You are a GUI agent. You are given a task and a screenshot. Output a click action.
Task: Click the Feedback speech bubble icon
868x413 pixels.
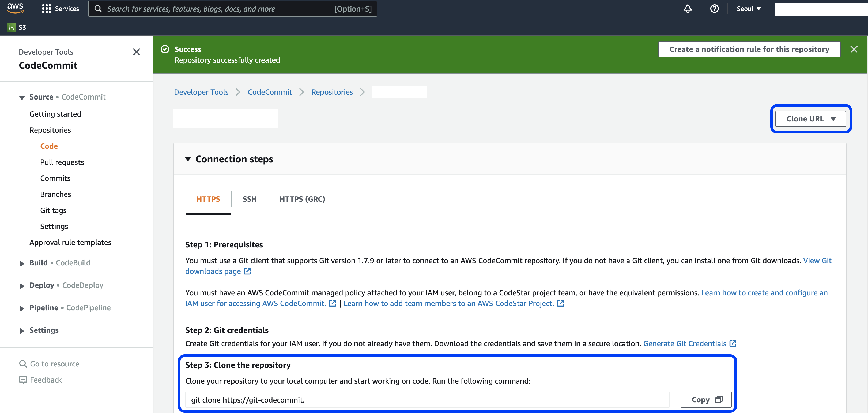tap(23, 380)
